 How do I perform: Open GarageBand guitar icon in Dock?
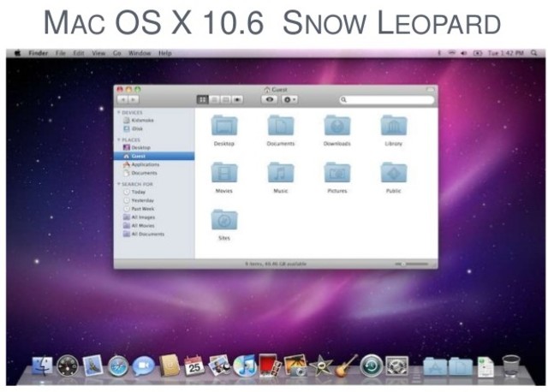346,365
